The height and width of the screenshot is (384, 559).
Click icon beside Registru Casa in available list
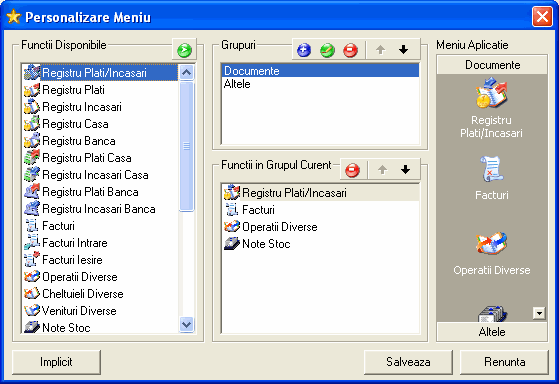coord(32,124)
